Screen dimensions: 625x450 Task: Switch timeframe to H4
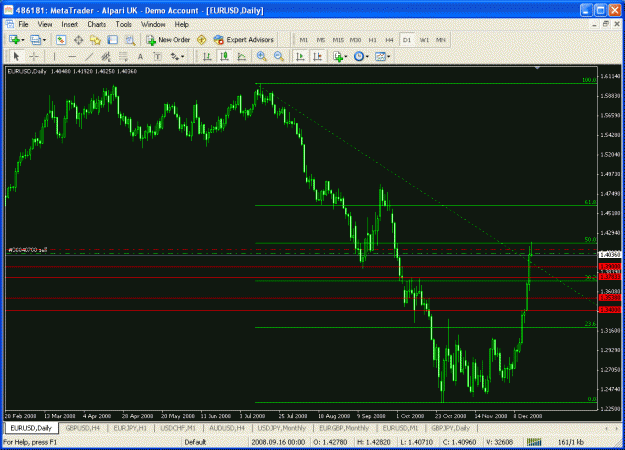389,40
